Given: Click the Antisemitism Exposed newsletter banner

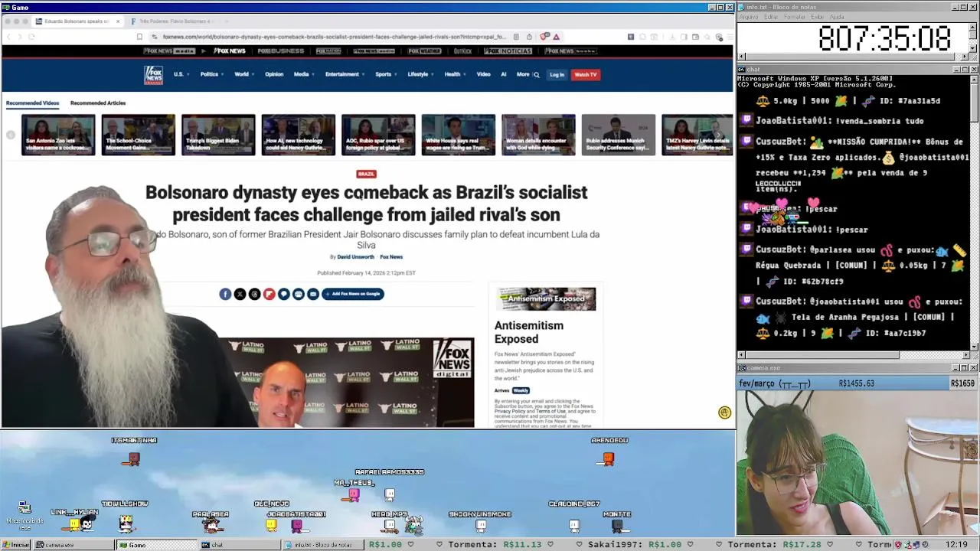Looking at the screenshot, I should [546, 299].
